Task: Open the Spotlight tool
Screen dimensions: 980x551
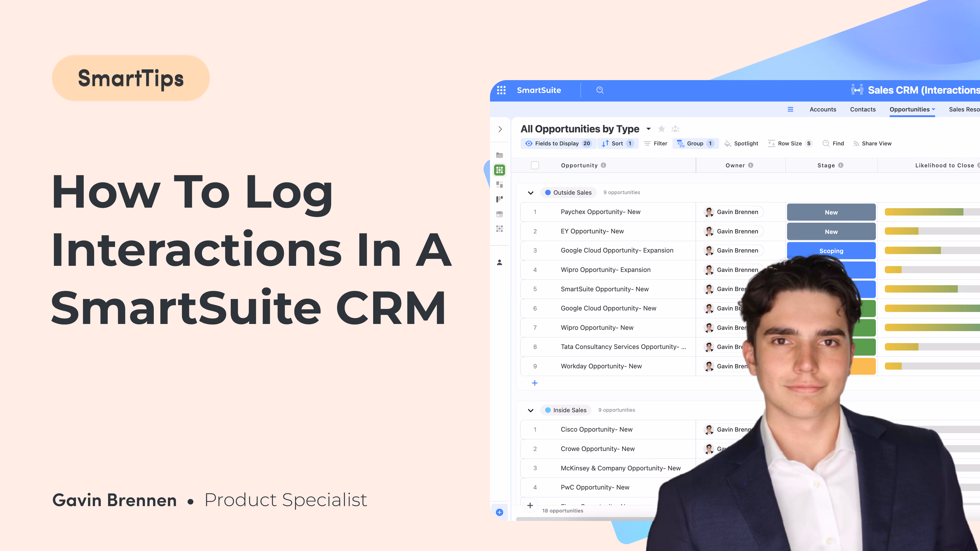Action: tap(741, 143)
